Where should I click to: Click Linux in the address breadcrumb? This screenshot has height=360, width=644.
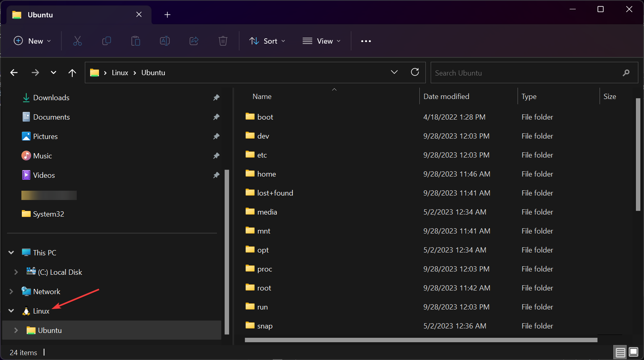(x=120, y=73)
